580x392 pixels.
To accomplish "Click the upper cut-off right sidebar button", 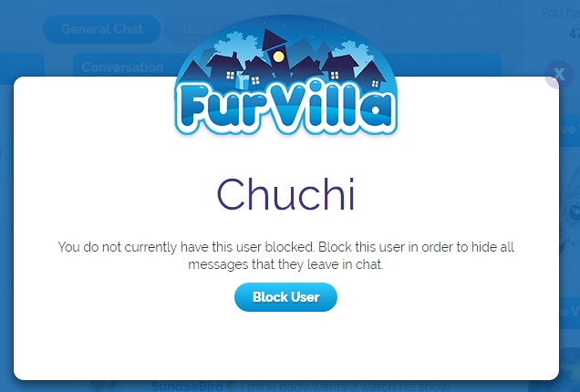I will pyautogui.click(x=570, y=129).
